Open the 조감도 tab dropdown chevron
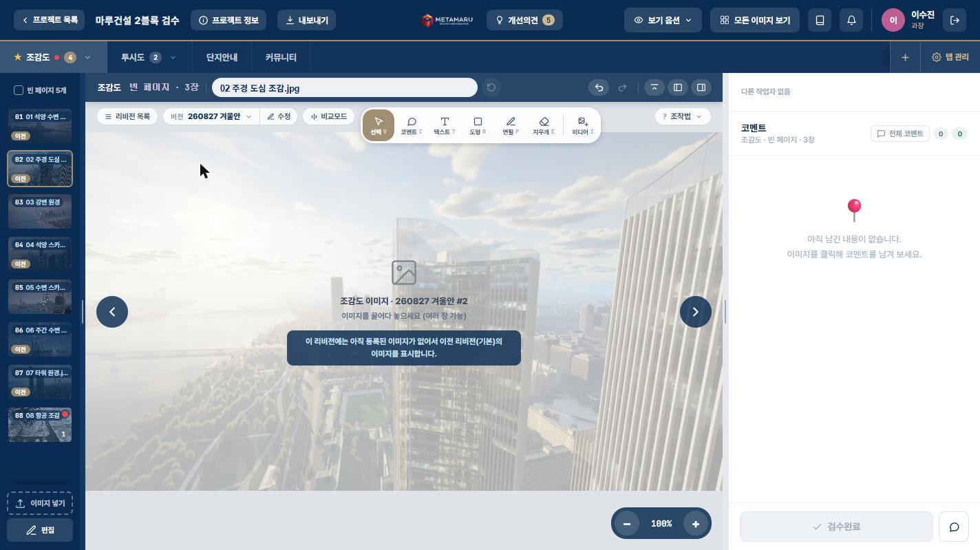Viewport: 980px width, 550px height. 87,57
